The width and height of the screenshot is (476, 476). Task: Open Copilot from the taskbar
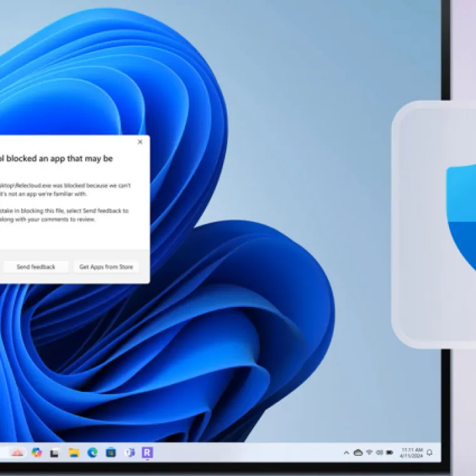(37, 453)
